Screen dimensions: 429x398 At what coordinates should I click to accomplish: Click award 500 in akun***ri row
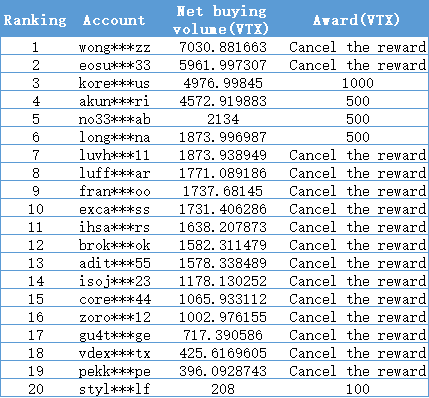coord(358,101)
